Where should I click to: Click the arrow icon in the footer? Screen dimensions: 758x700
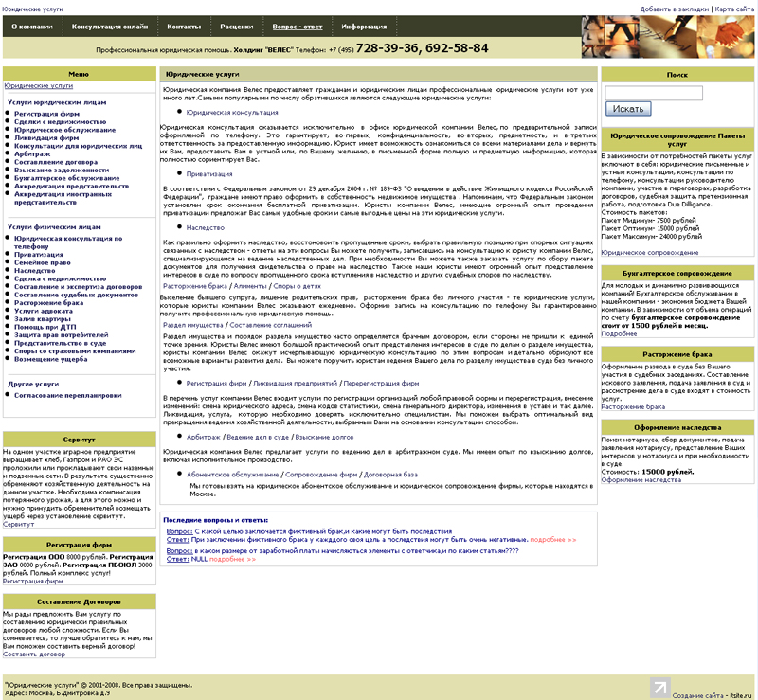(659, 688)
